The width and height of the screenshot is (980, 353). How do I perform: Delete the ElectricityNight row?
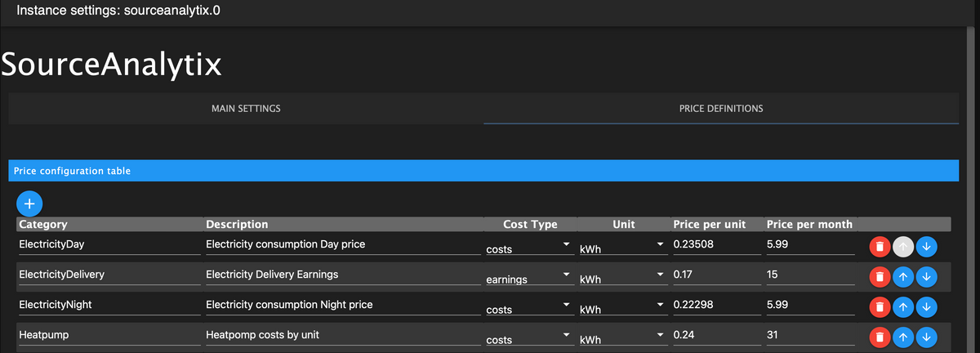[x=879, y=307]
